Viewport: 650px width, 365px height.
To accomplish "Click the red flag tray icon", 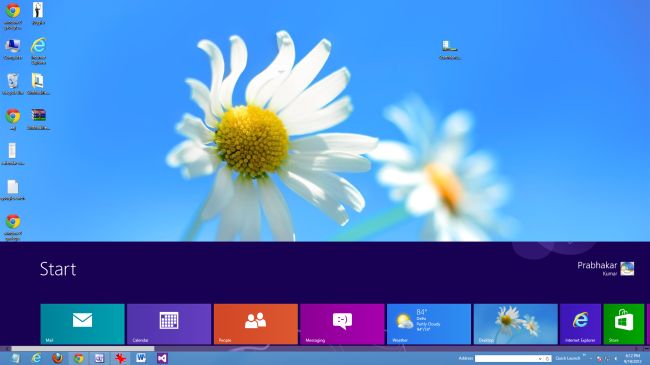I will (x=599, y=359).
